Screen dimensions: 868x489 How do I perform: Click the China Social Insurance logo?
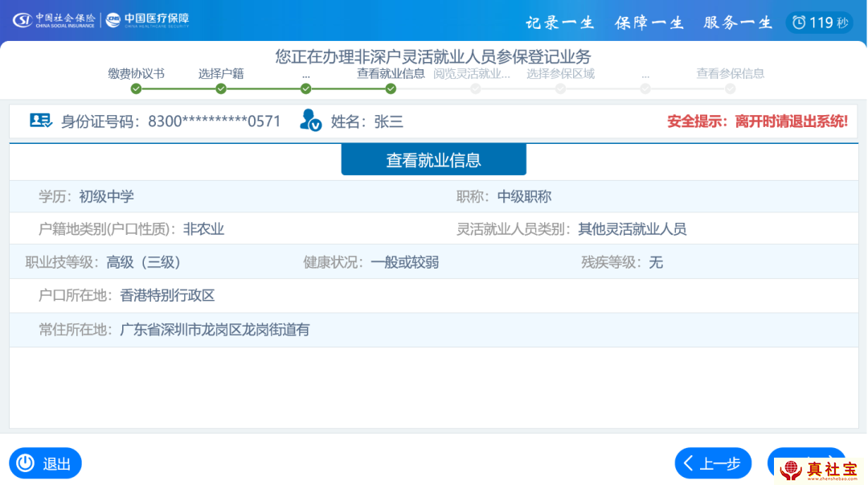(54, 20)
